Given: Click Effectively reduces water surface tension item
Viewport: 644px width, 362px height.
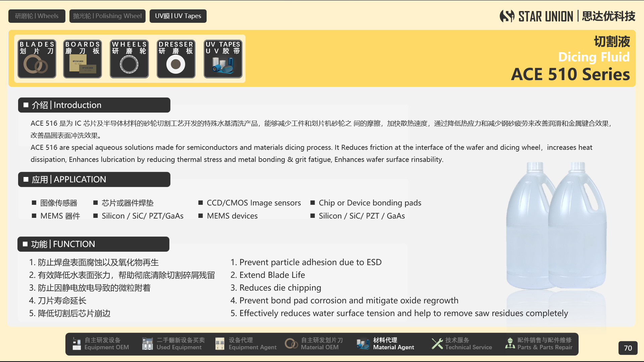Looking at the screenshot, I should point(399,313).
